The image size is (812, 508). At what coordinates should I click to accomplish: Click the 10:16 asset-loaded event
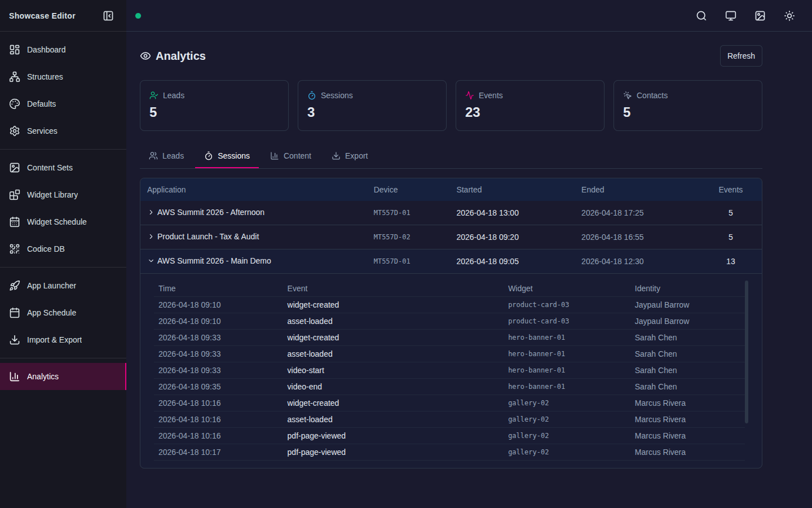tap(449, 419)
